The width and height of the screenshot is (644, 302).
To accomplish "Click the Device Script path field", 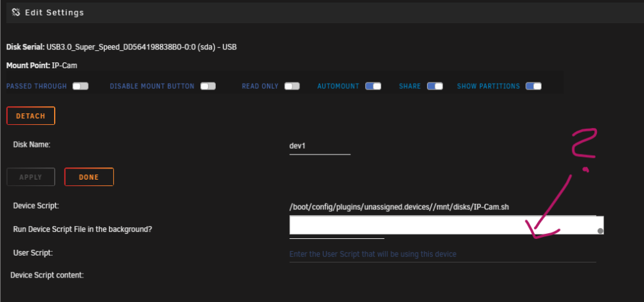I will coord(443,207).
